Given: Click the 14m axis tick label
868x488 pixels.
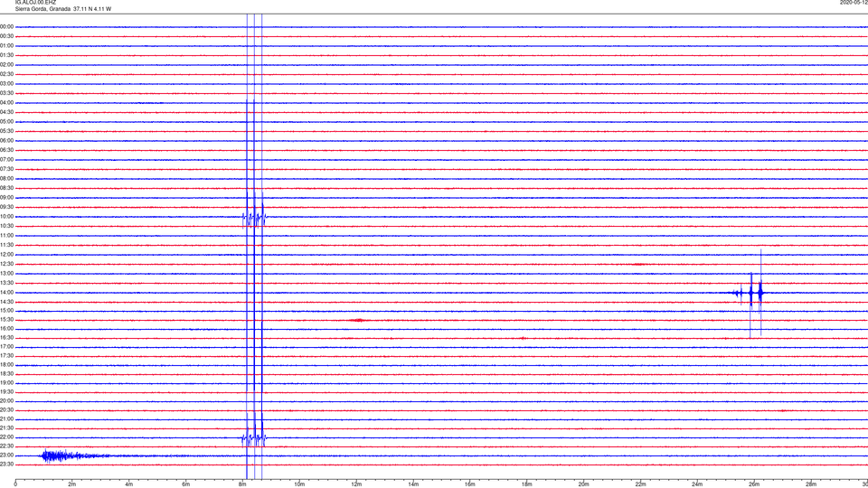Looking at the screenshot, I should [413, 484].
